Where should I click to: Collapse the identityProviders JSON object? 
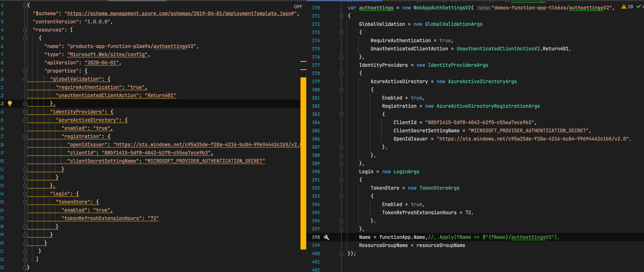pyautogui.click(x=25, y=112)
